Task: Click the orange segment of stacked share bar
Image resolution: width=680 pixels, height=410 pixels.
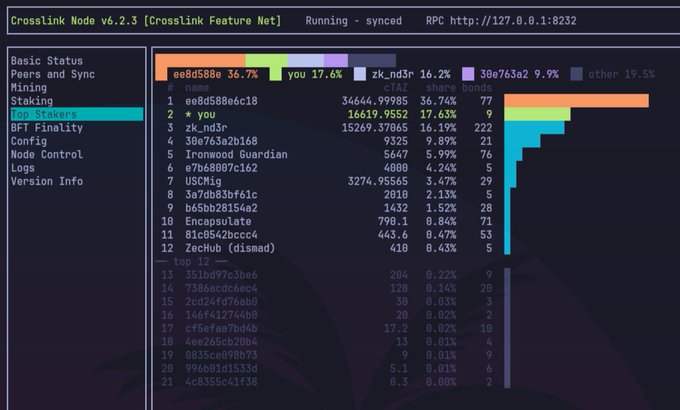Action: (x=200, y=60)
